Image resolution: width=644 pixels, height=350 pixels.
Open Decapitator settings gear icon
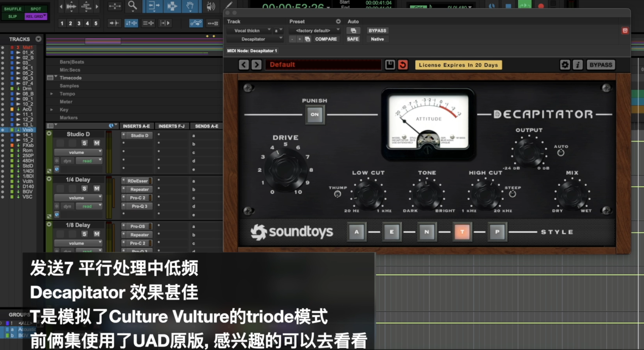coord(565,65)
